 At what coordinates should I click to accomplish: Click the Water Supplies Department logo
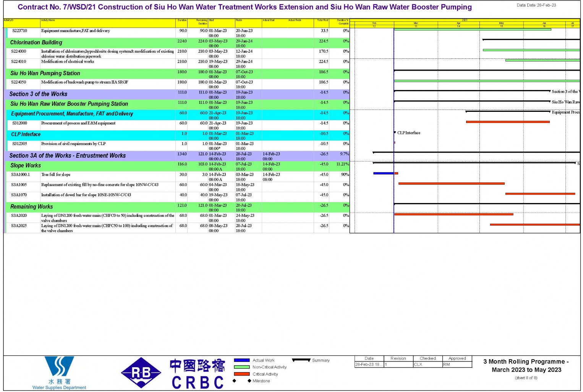[59, 373]
